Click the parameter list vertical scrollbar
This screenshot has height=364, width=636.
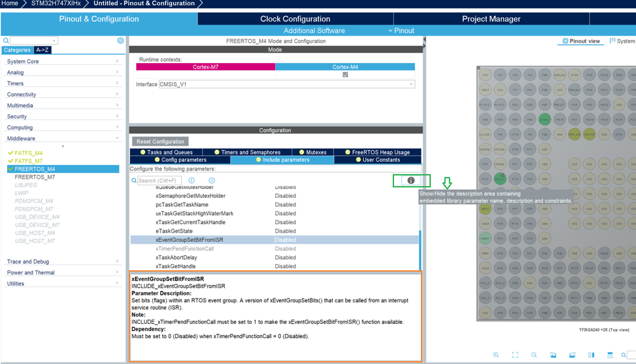pos(420,251)
